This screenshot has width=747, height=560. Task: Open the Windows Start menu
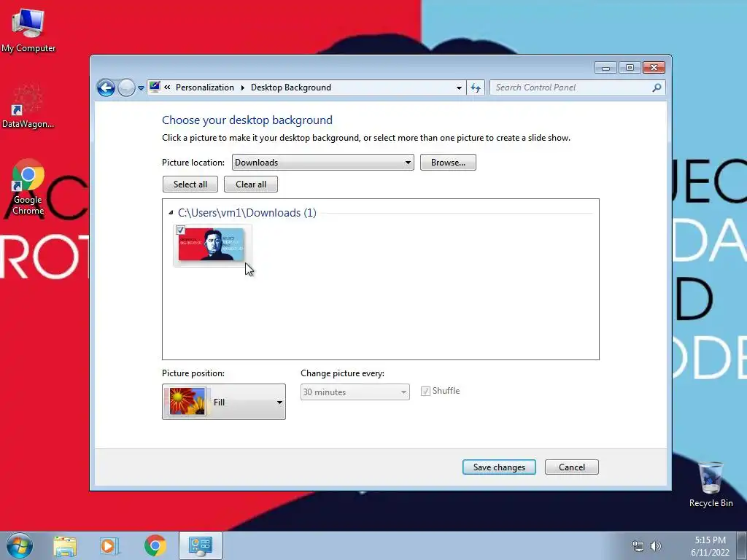click(20, 545)
